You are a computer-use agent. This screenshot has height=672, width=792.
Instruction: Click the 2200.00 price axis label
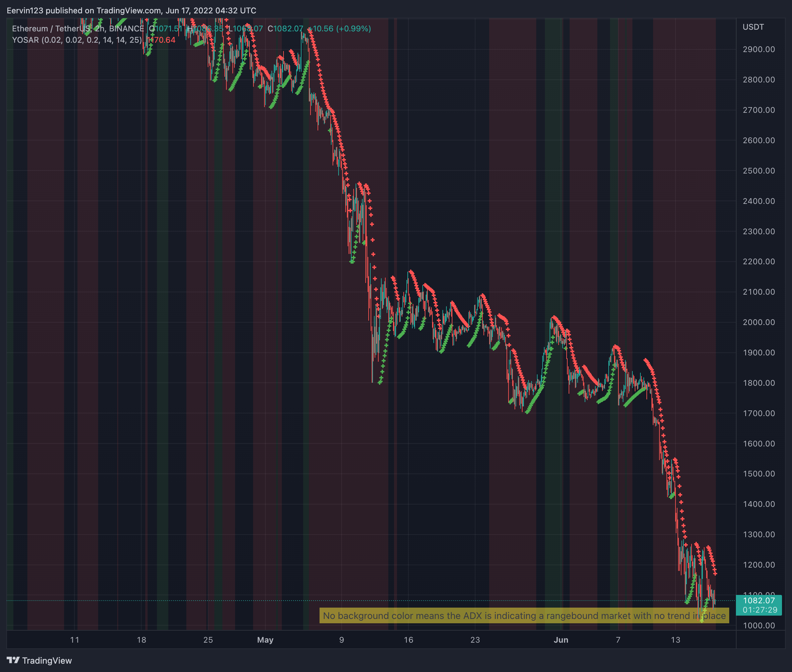[x=759, y=261]
